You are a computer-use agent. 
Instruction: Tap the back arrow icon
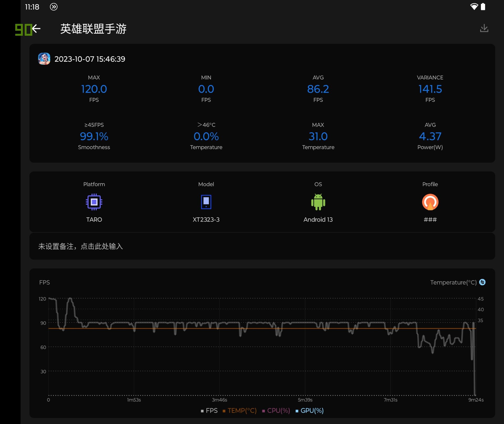pos(36,28)
